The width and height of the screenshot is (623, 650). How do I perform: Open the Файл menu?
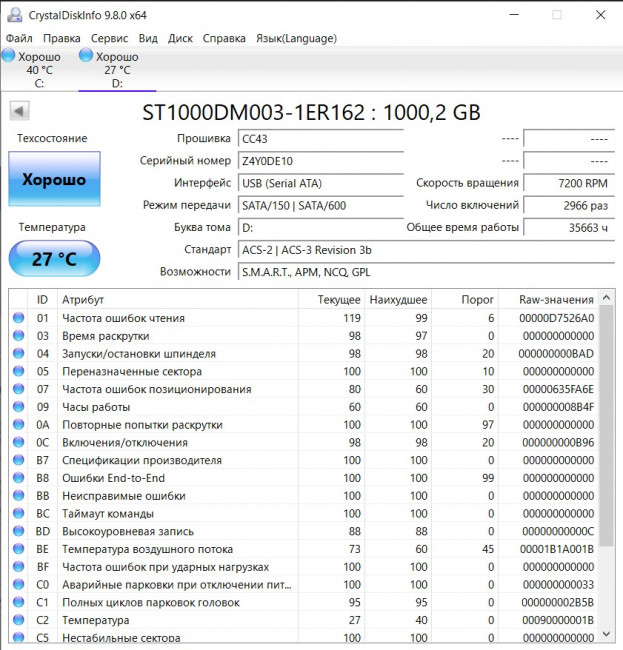click(x=19, y=39)
